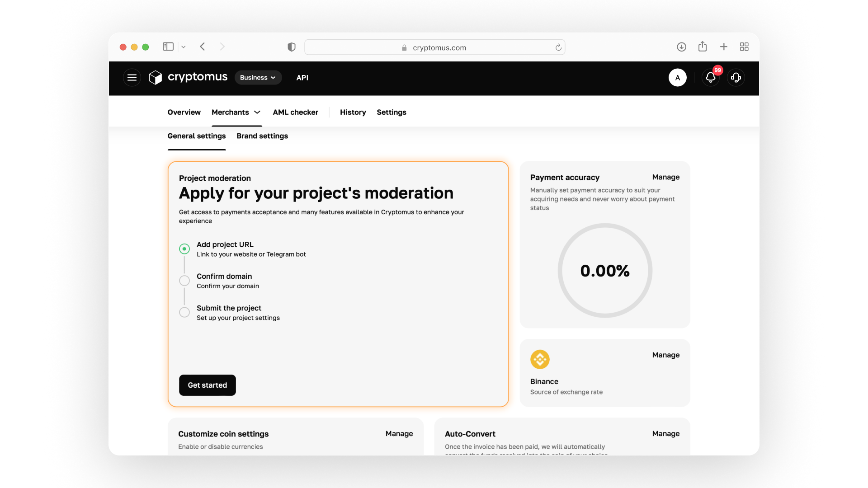Select the Confirm domain step radio
868x488 pixels.
[184, 281]
